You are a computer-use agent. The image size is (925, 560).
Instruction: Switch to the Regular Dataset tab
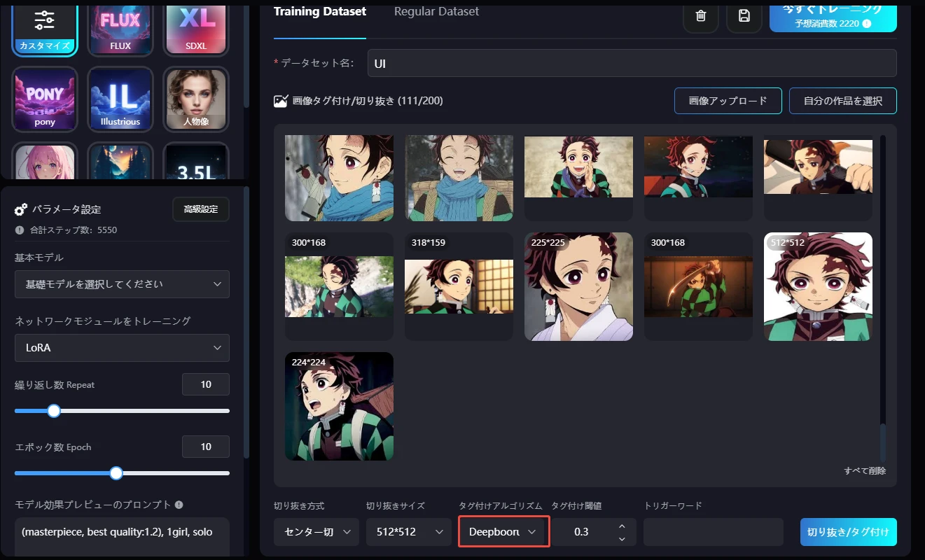coord(436,12)
